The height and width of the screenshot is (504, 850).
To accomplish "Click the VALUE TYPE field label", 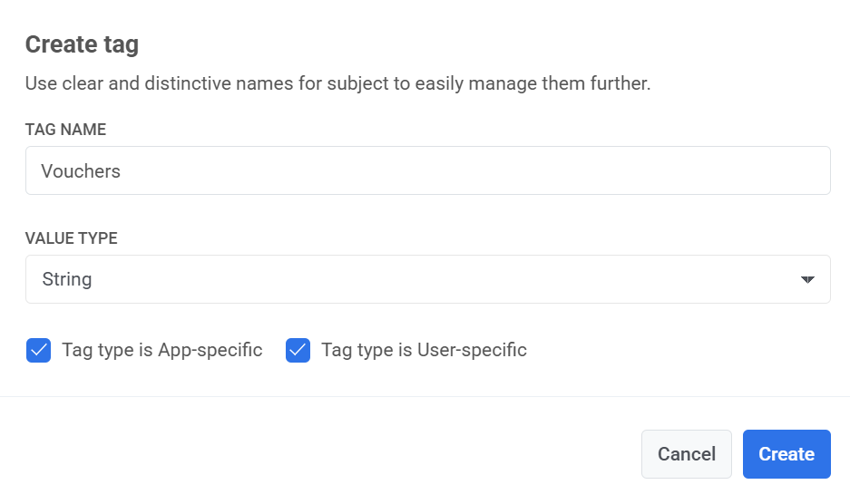I will [x=71, y=238].
